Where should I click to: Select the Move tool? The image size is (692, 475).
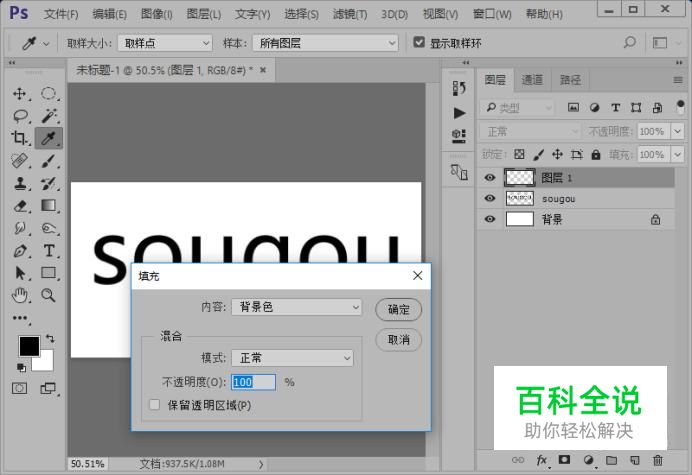tap(19, 94)
